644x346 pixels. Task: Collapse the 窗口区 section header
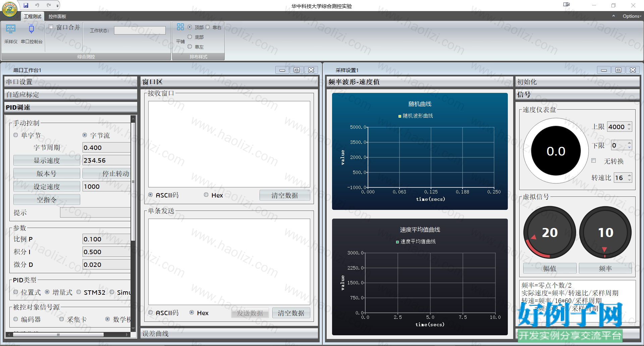point(229,82)
